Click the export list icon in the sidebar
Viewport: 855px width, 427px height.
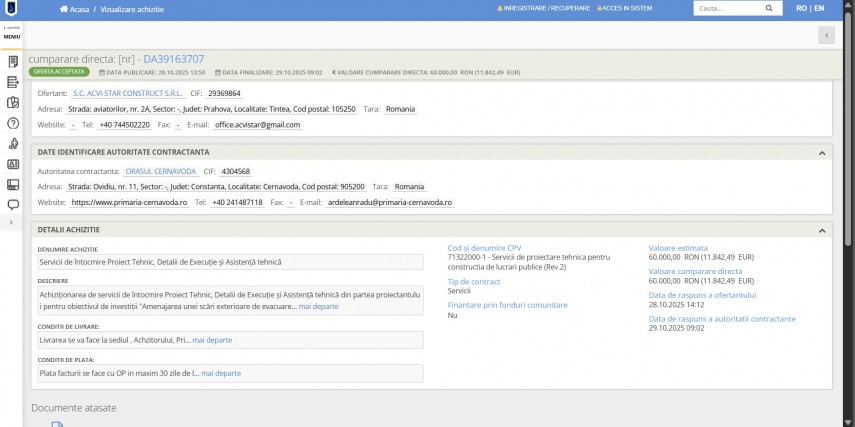coord(13,82)
